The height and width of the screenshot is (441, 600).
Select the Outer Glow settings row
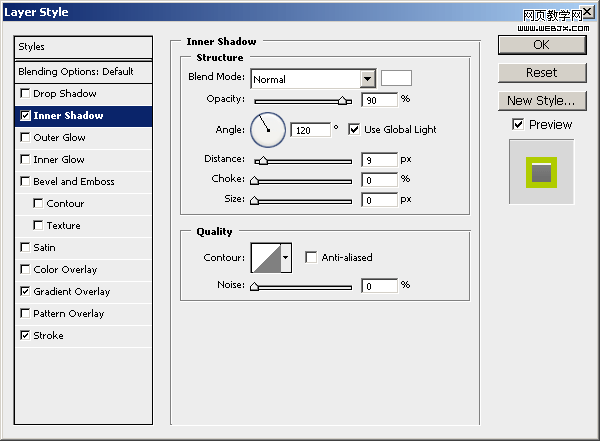coord(83,137)
